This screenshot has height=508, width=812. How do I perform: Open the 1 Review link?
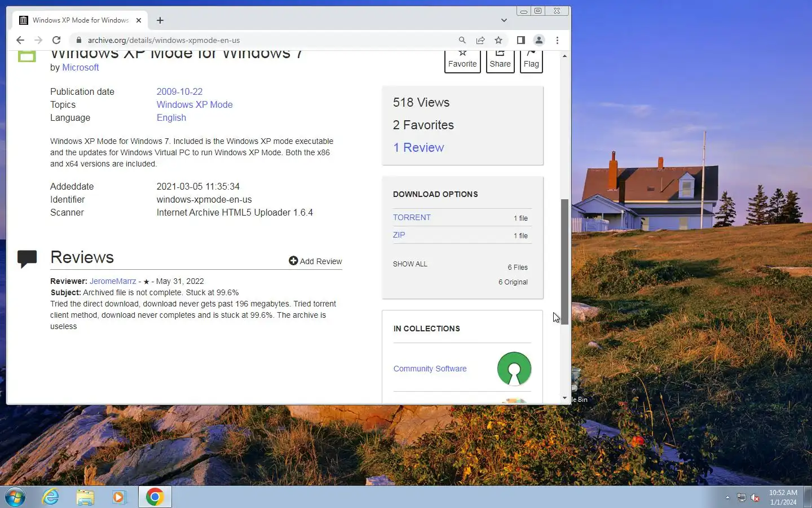418,147
